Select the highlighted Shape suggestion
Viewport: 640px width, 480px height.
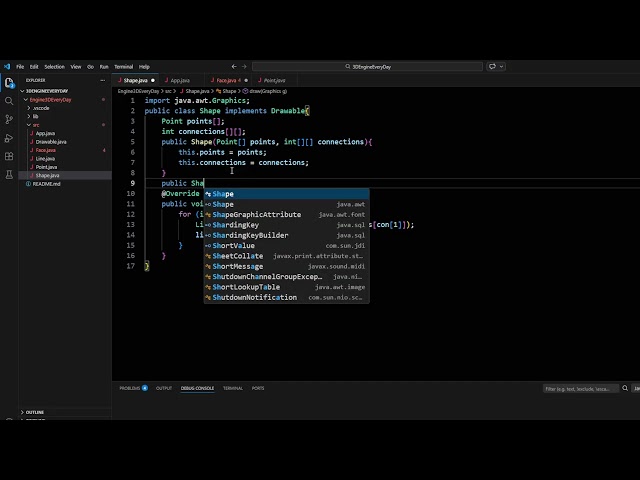[287, 194]
